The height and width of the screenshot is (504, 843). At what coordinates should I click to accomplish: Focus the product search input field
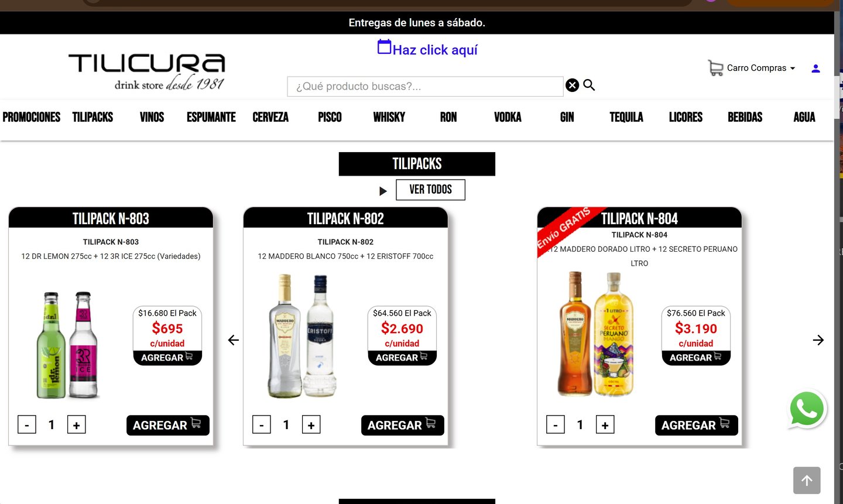(x=425, y=87)
